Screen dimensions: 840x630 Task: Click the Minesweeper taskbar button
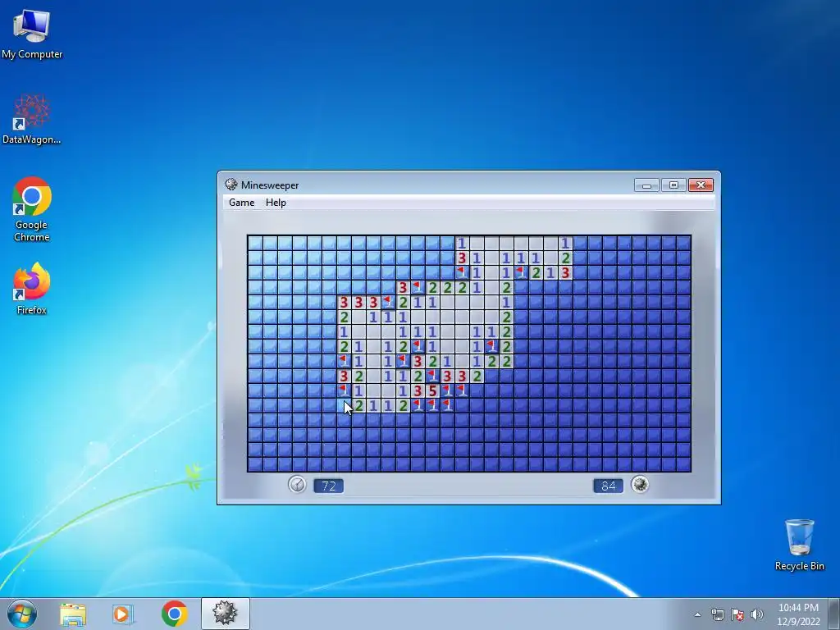[x=225, y=614]
